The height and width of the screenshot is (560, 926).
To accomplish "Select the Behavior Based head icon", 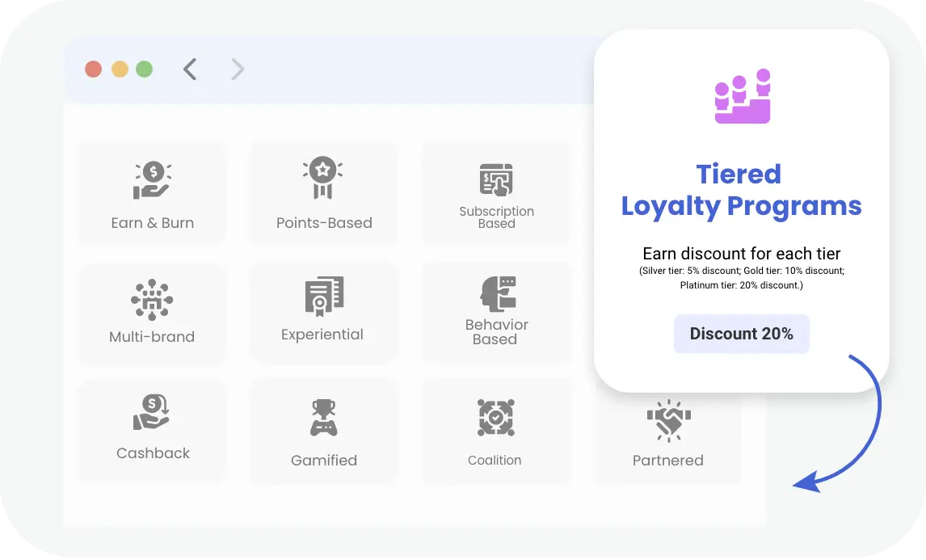I will [x=495, y=293].
